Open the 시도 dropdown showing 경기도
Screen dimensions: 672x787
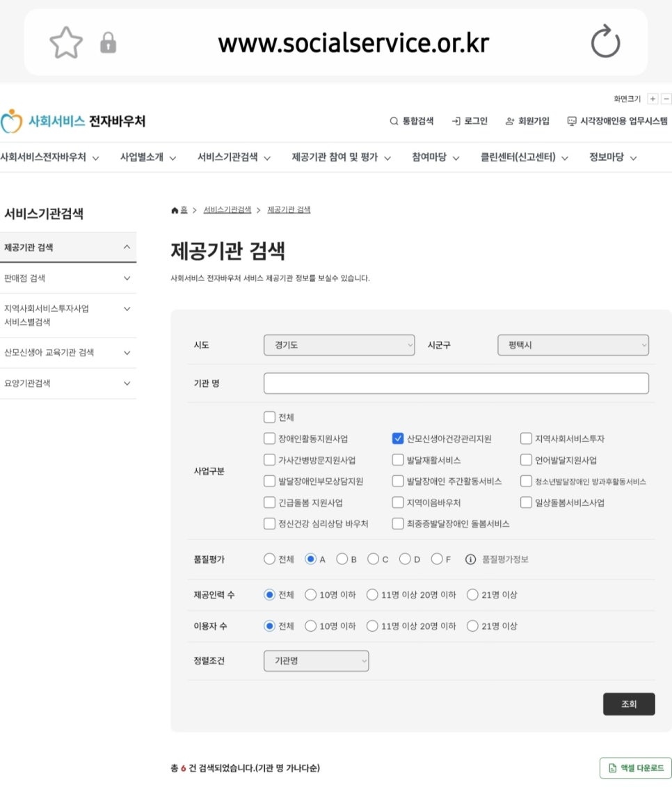click(339, 345)
